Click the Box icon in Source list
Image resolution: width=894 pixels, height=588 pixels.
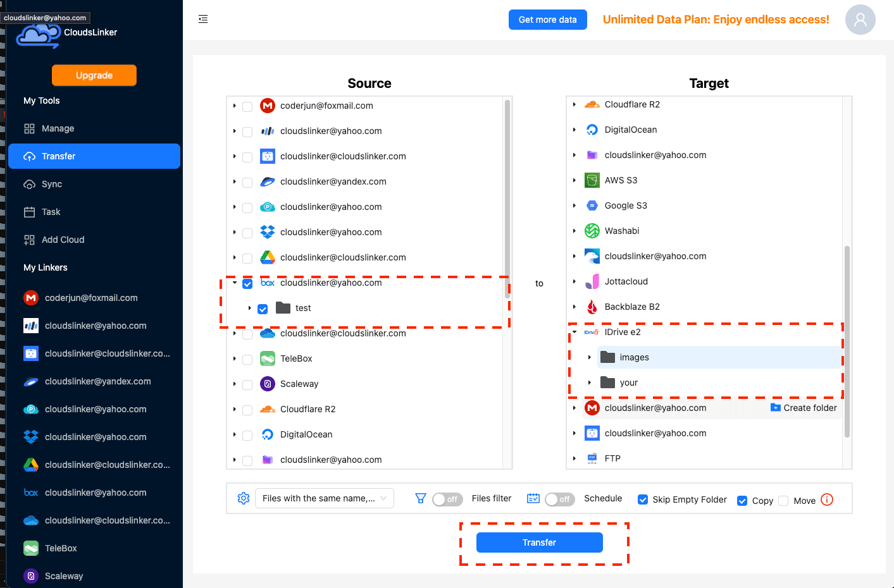[x=268, y=283]
